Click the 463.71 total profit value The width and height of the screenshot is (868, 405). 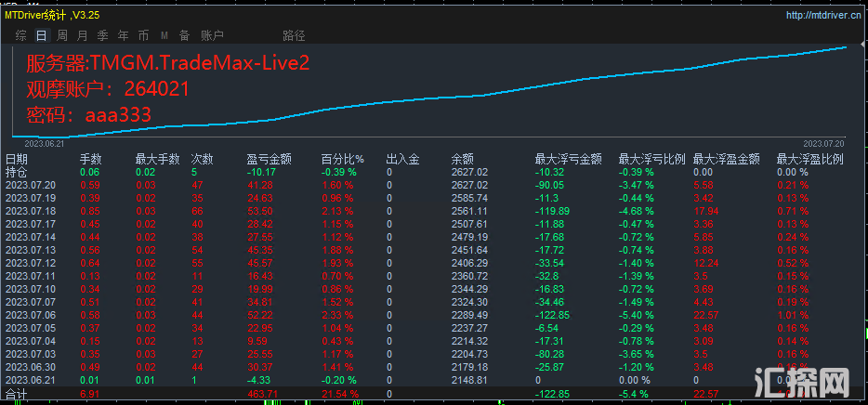(261, 395)
